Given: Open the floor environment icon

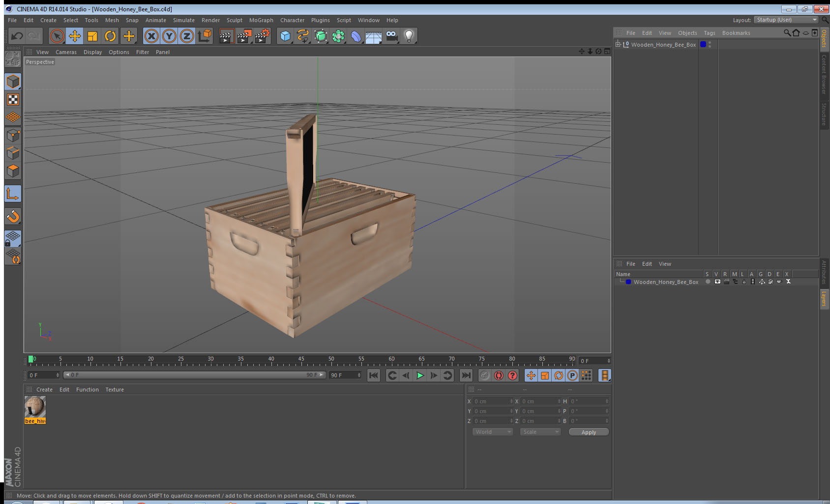Looking at the screenshot, I should [374, 36].
